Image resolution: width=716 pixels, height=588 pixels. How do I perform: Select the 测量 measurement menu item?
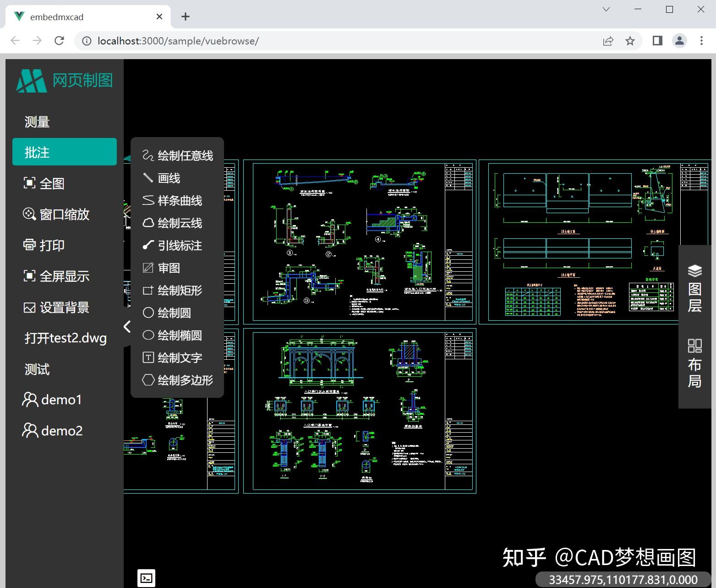tap(37, 121)
